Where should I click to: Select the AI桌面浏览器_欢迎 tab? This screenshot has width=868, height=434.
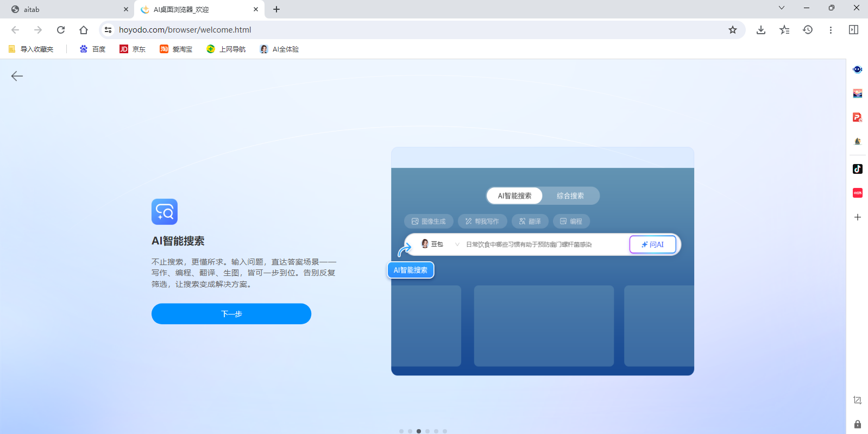199,9
